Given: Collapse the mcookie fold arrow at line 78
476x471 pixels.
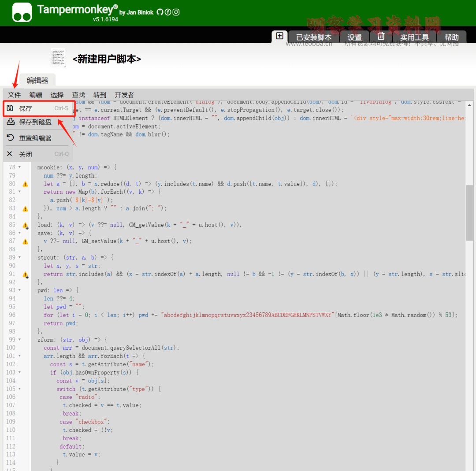Looking at the screenshot, I should tap(19, 167).
